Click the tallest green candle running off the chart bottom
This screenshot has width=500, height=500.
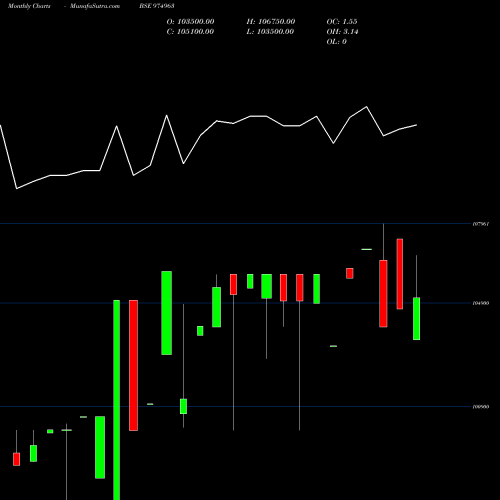click(117, 400)
